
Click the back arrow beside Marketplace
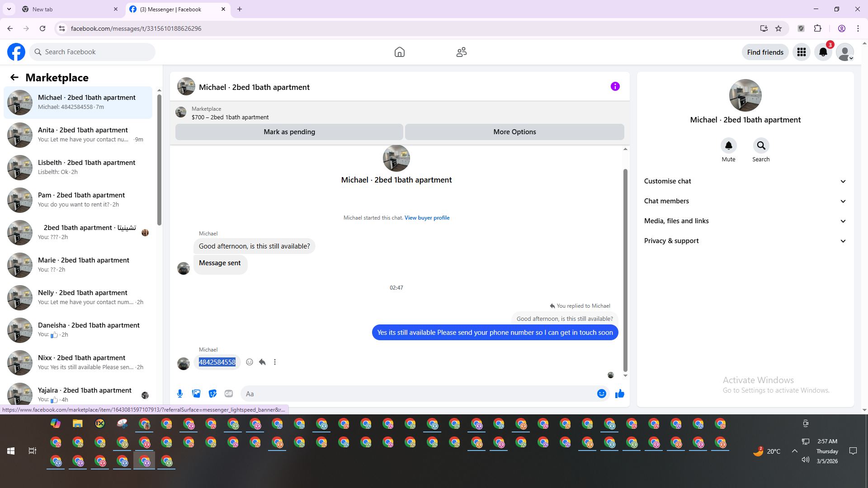[x=14, y=77]
